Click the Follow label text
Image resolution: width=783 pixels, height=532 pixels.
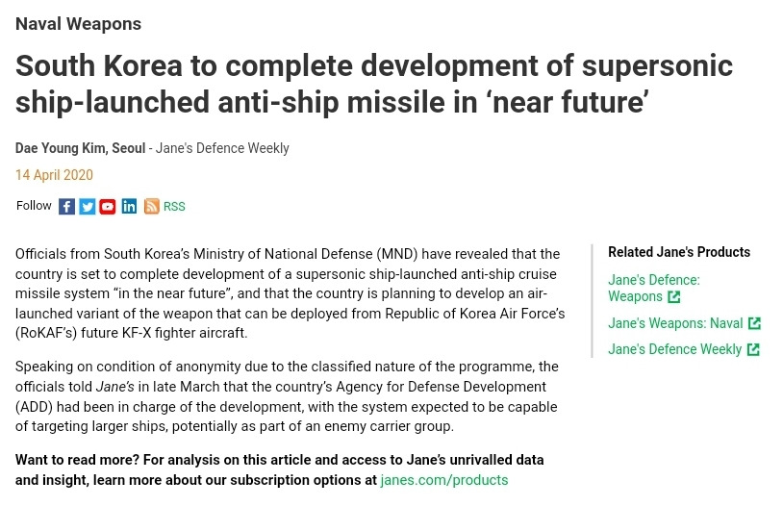click(34, 206)
